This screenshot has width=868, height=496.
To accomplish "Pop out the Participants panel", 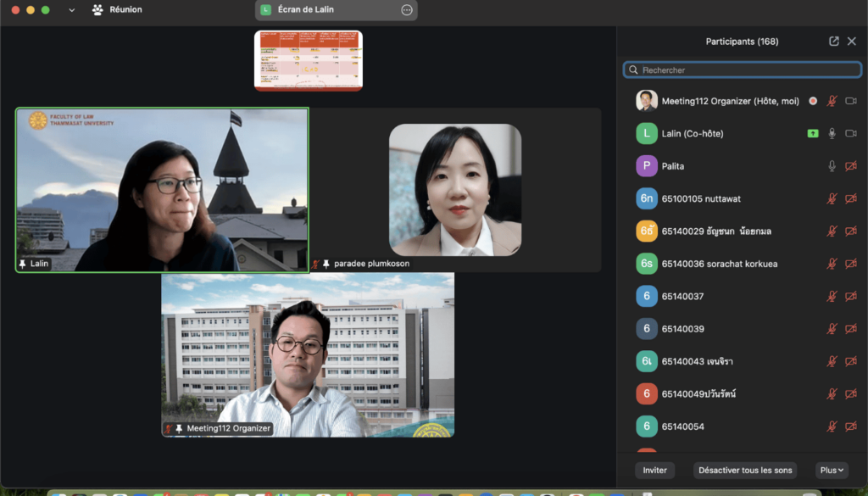I will [834, 42].
